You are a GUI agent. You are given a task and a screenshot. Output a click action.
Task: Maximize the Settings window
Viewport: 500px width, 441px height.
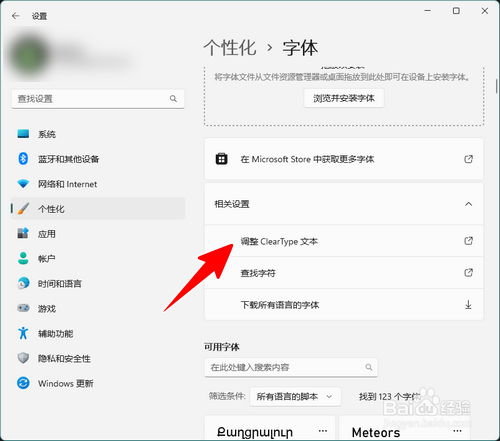(x=456, y=11)
